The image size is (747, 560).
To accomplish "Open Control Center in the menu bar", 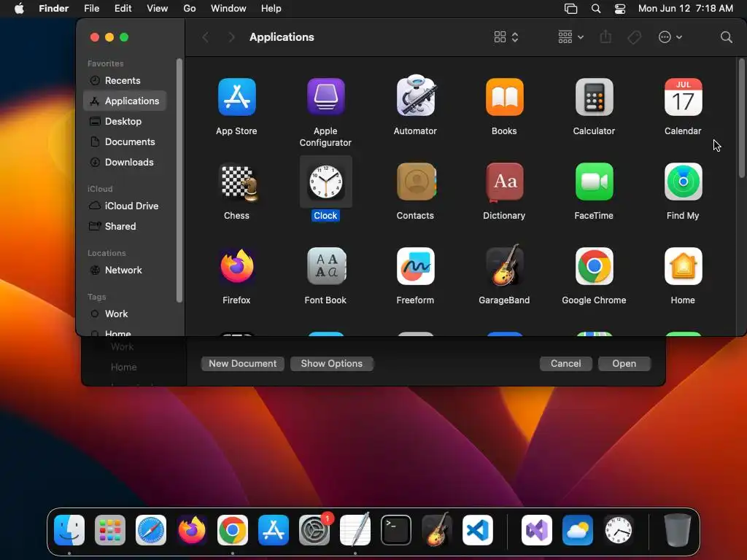I will pyautogui.click(x=620, y=9).
